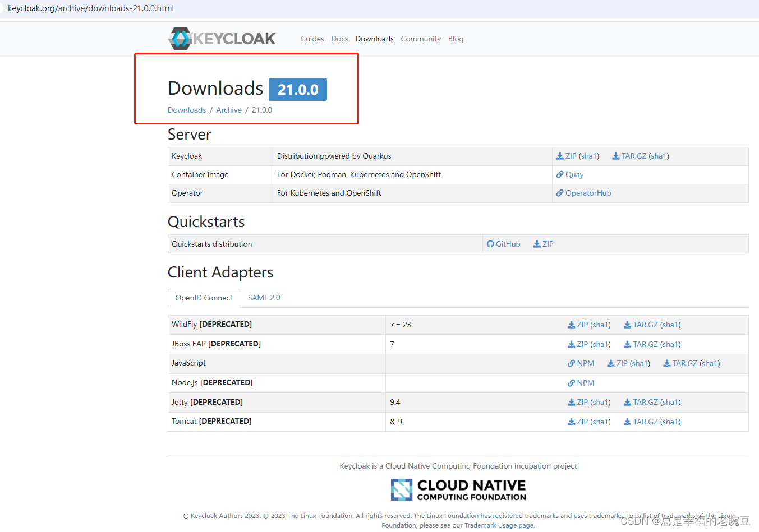The height and width of the screenshot is (532, 759).
Task: Click the Downloads breadcrumb link
Action: pos(187,110)
